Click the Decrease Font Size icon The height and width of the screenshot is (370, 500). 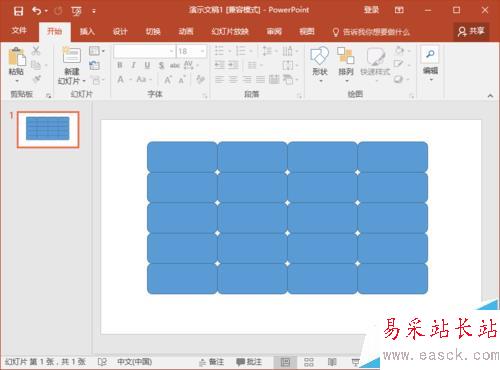[182, 80]
